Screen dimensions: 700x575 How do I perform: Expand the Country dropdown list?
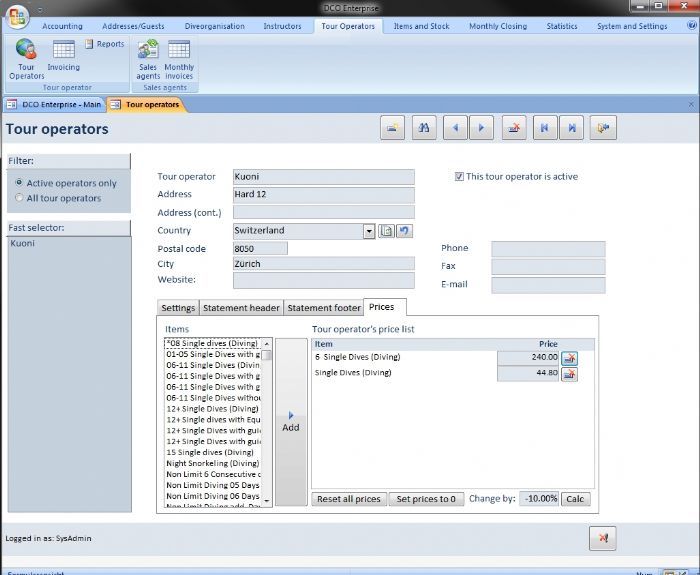(x=369, y=231)
